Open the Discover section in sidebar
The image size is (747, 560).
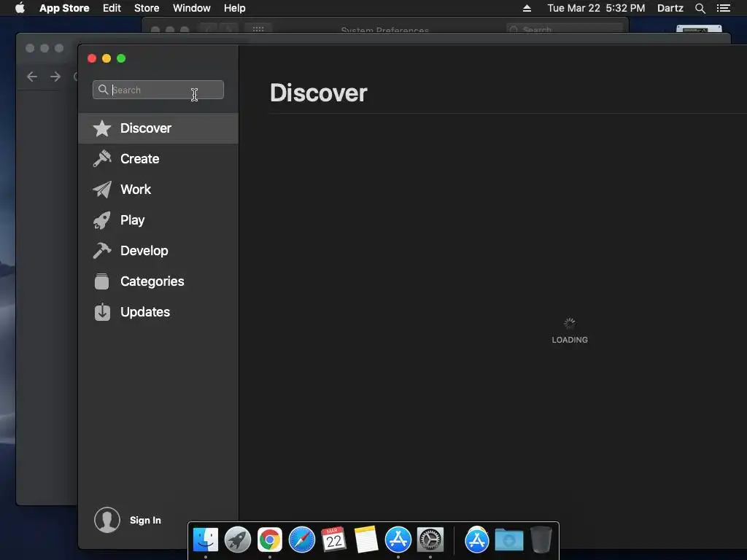[x=158, y=128]
